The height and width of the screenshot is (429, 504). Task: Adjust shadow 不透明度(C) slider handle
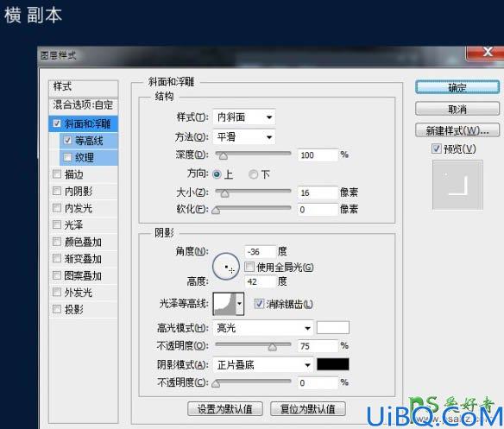pos(216,383)
